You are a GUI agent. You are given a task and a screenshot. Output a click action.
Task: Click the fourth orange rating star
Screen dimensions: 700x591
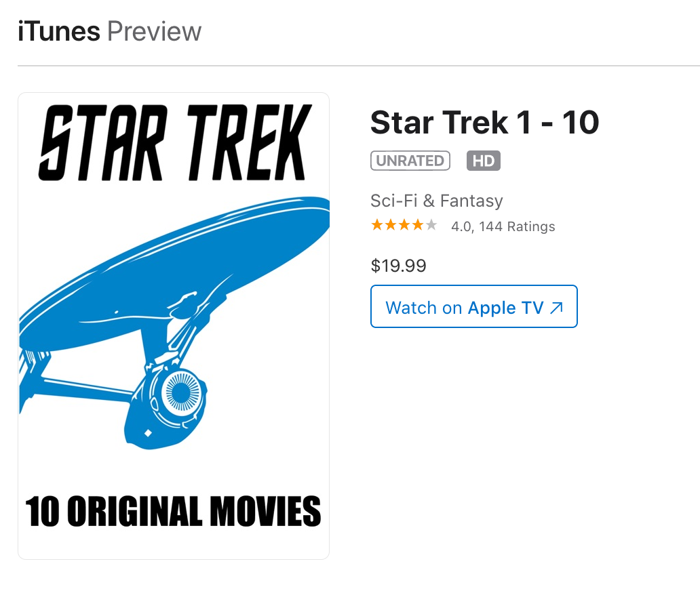418,226
